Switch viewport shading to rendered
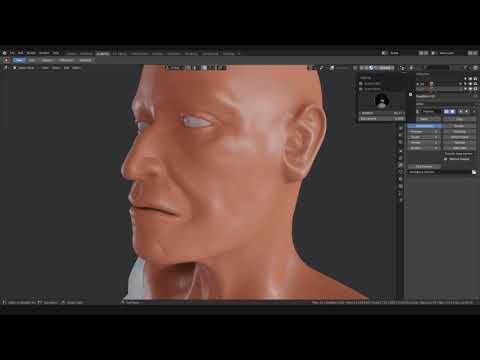Screen dimensions: 480x360 pos(377,68)
